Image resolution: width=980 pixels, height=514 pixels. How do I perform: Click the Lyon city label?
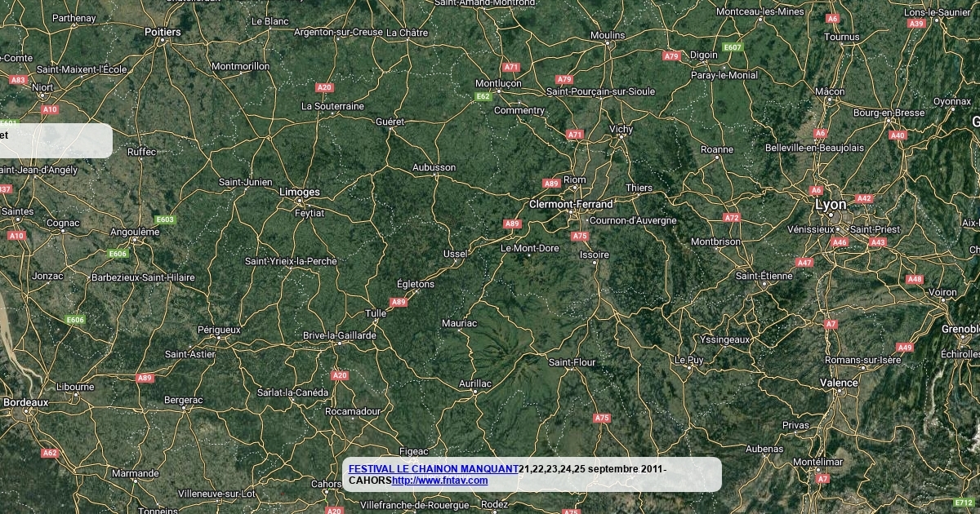click(x=831, y=205)
